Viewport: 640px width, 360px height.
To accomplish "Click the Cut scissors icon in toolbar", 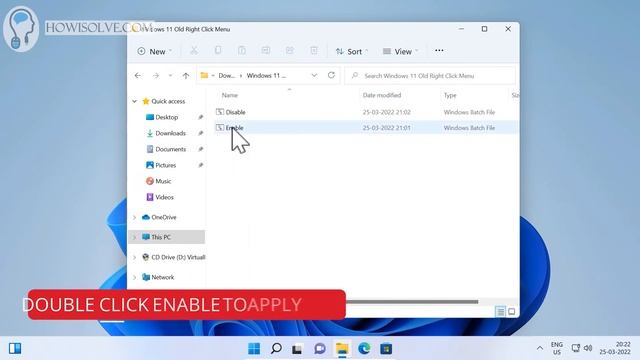I will [x=194, y=51].
